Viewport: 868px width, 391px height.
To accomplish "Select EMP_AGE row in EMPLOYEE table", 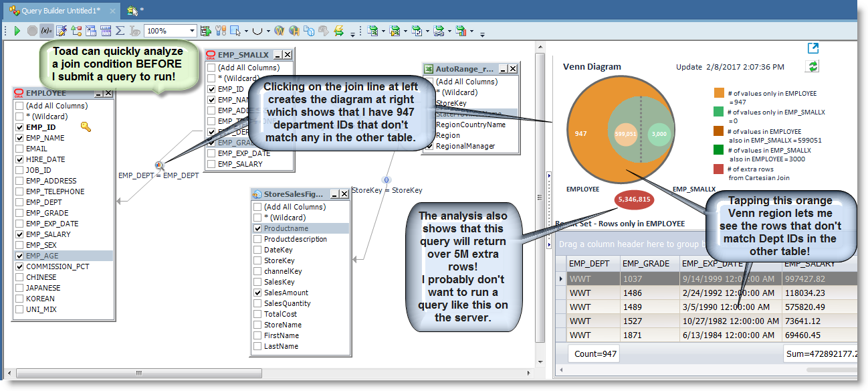I will click(x=64, y=256).
